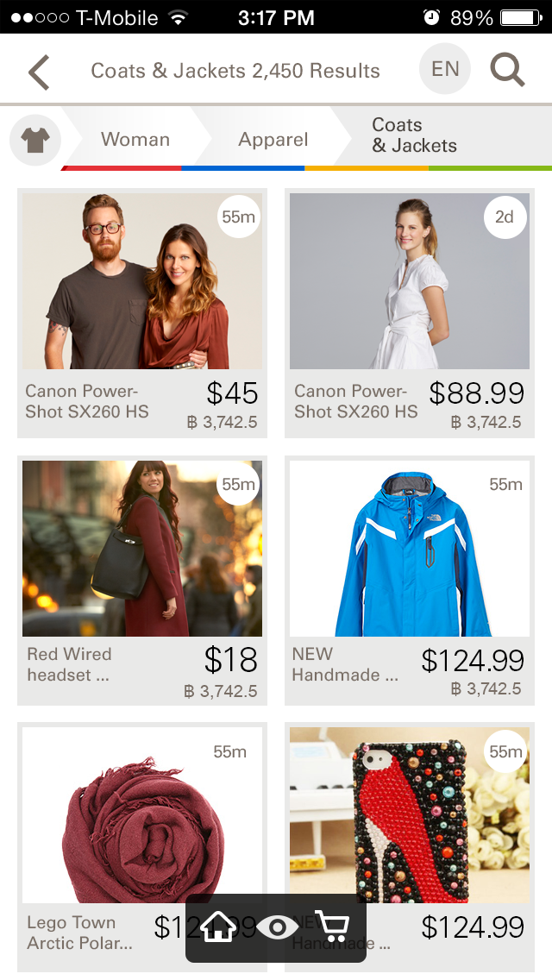Open the couple photo product thumbnail
Viewport: 552px width, 980px height.
[x=142, y=280]
